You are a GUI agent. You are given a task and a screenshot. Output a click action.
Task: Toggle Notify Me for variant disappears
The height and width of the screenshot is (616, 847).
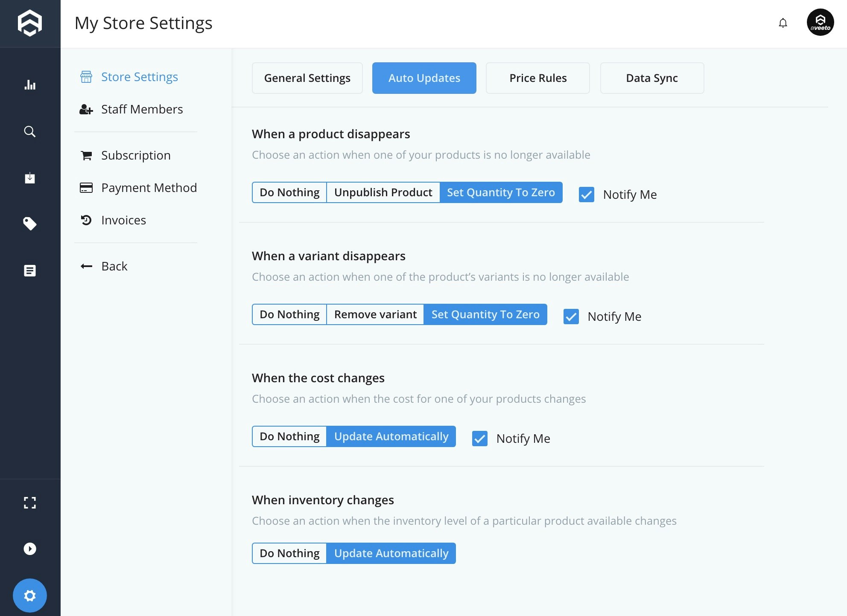click(571, 317)
